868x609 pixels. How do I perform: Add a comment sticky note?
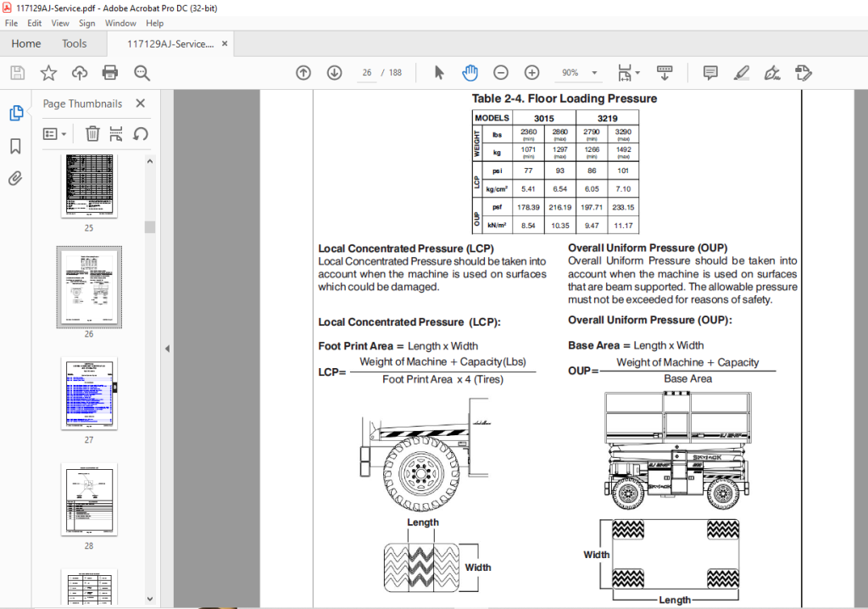tap(710, 73)
